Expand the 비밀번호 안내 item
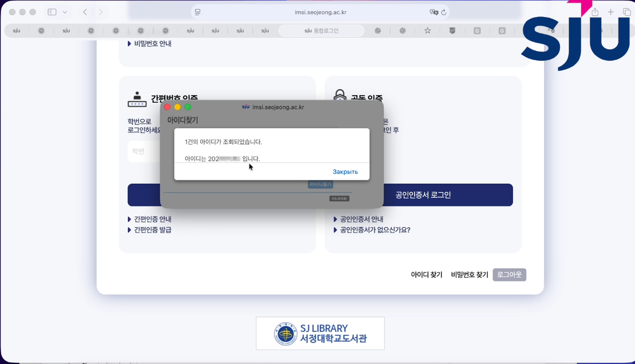 click(x=152, y=44)
